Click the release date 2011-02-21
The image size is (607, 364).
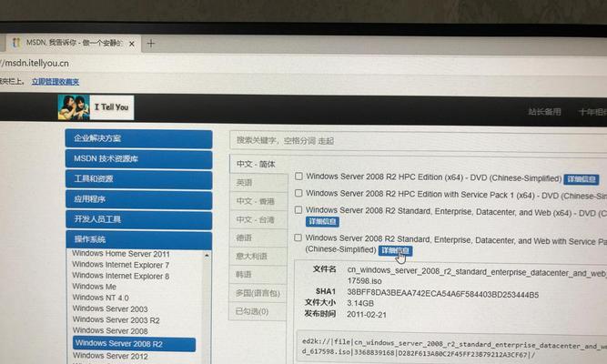pyautogui.click(x=366, y=315)
